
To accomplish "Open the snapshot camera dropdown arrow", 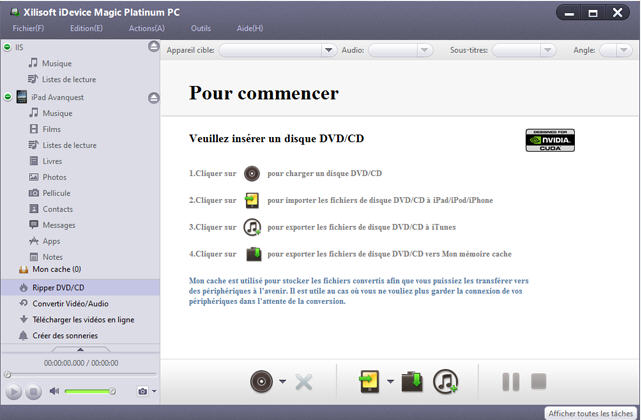I will (x=154, y=391).
